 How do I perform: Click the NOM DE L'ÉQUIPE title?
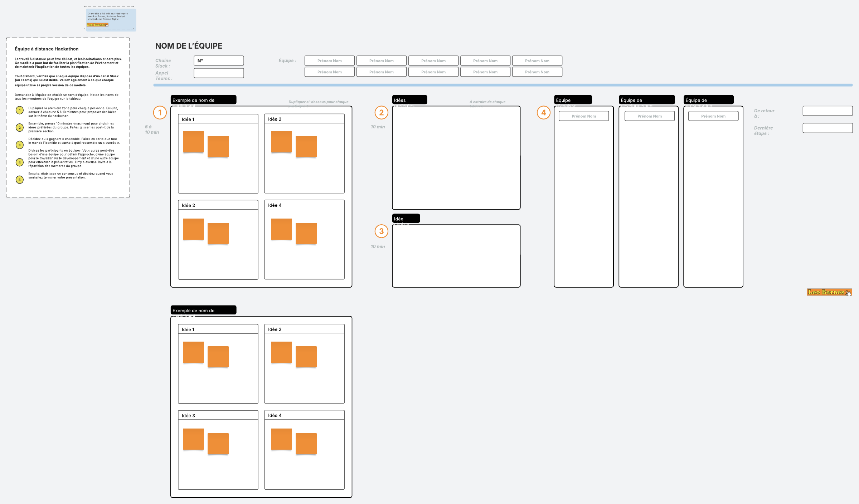pos(189,46)
